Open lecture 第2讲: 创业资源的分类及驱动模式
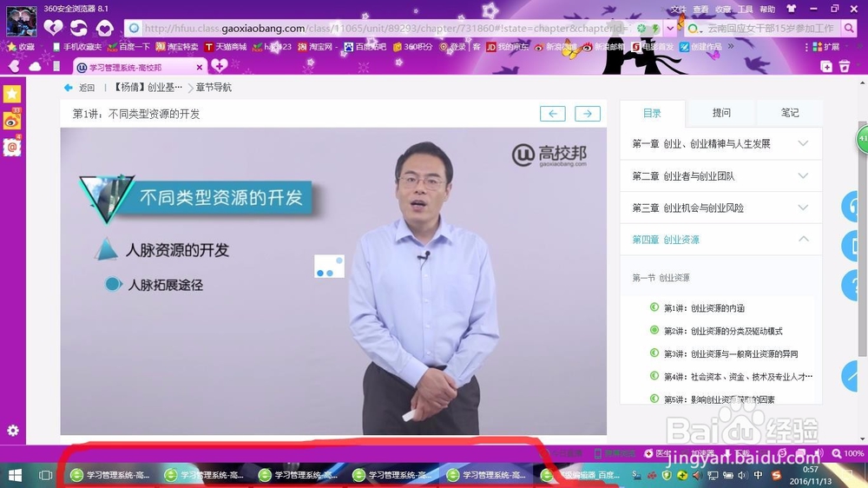The height and width of the screenshot is (488, 868). tap(723, 331)
